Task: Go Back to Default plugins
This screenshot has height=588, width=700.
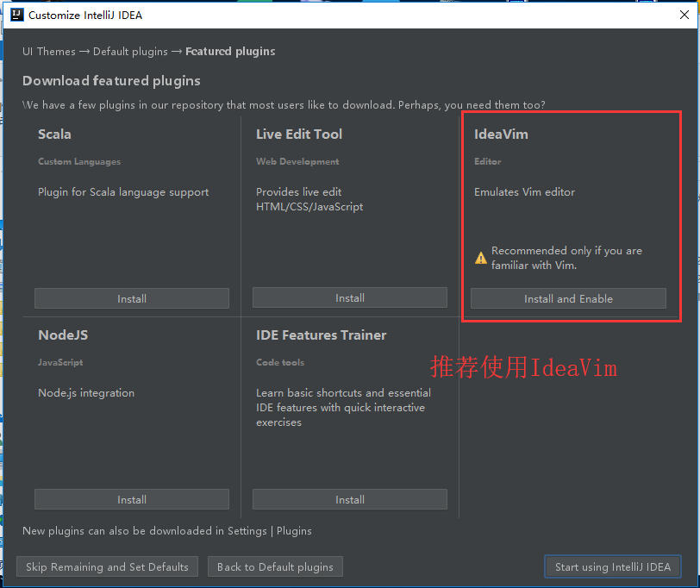Action: pyautogui.click(x=275, y=566)
